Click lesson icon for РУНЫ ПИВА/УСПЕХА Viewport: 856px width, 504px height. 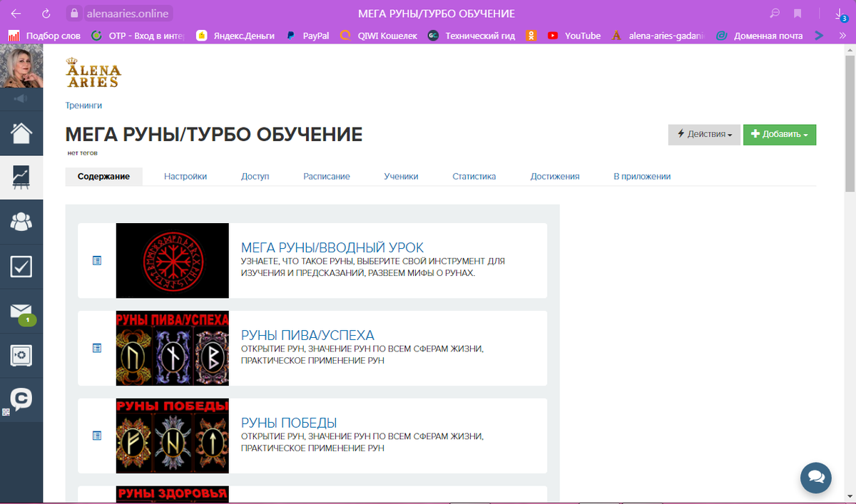pyautogui.click(x=97, y=348)
